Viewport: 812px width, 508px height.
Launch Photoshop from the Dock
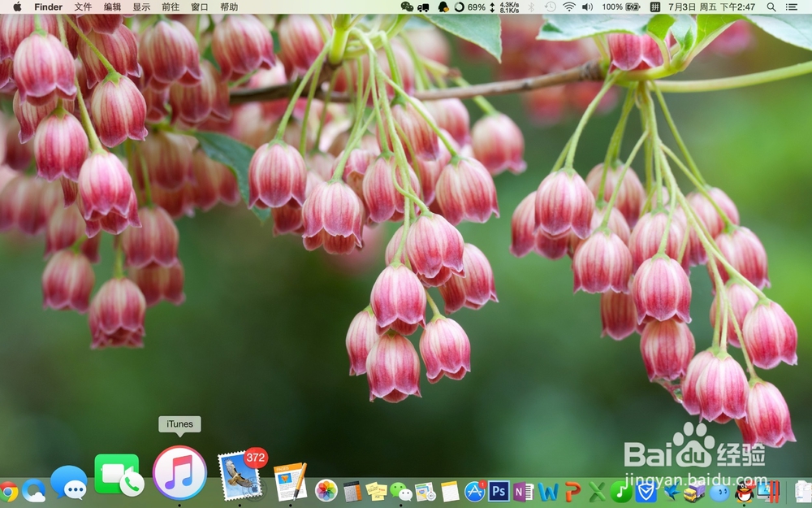[499, 491]
